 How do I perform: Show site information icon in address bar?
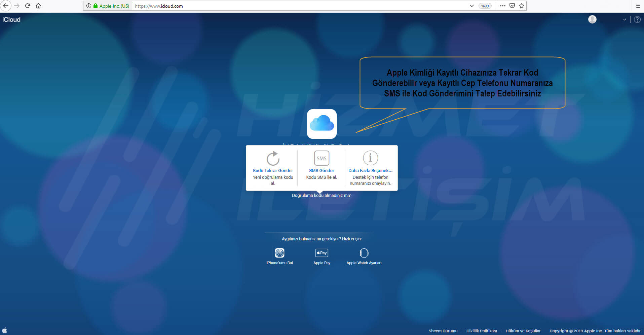89,6
